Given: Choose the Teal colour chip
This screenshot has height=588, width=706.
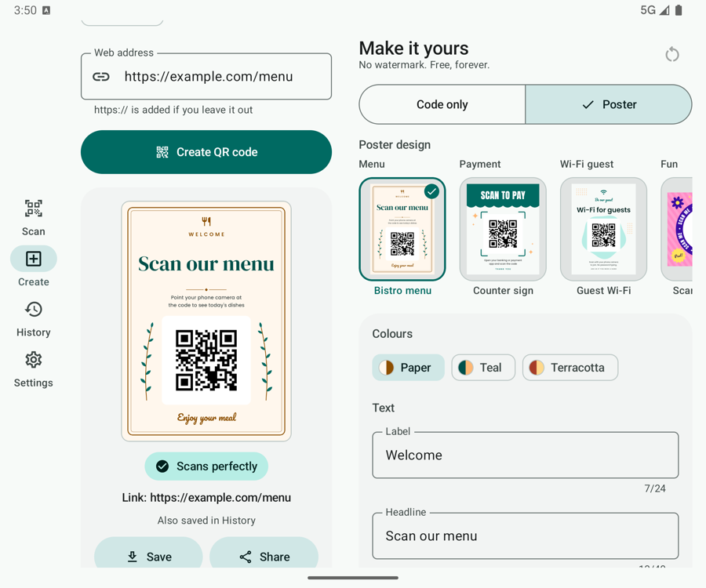Looking at the screenshot, I should pos(483,368).
